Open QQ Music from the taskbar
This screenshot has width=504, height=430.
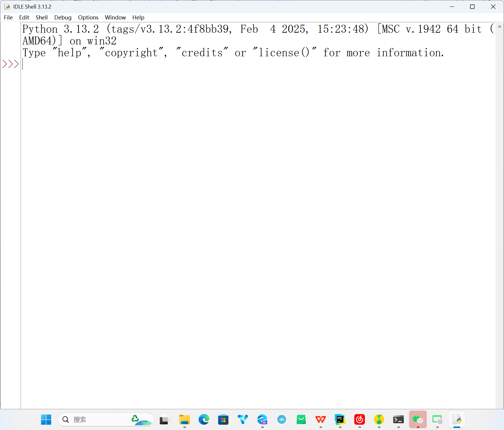click(379, 419)
